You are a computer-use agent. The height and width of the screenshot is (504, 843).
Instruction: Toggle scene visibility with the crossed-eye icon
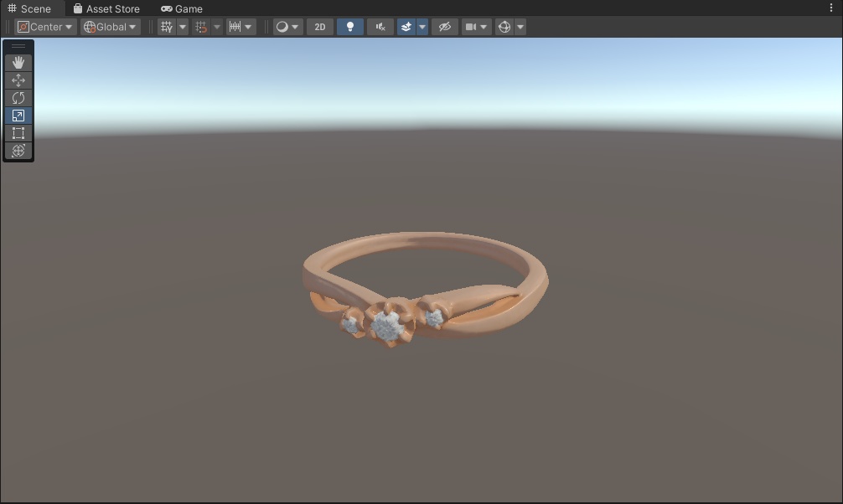(444, 26)
